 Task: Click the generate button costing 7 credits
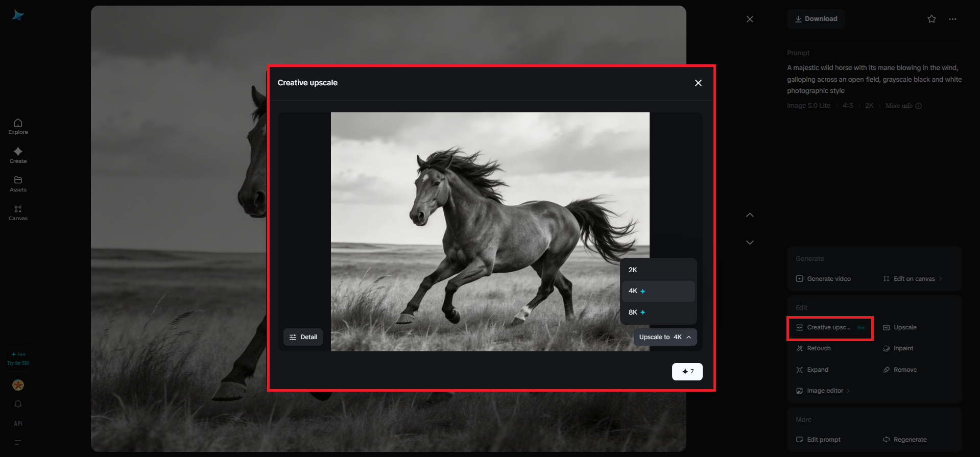click(x=687, y=372)
